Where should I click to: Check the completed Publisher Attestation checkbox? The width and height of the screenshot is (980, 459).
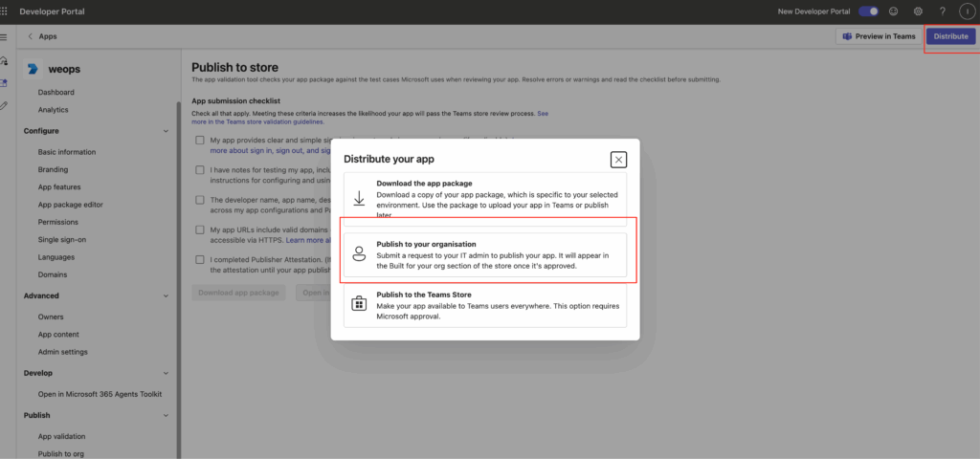(x=200, y=260)
